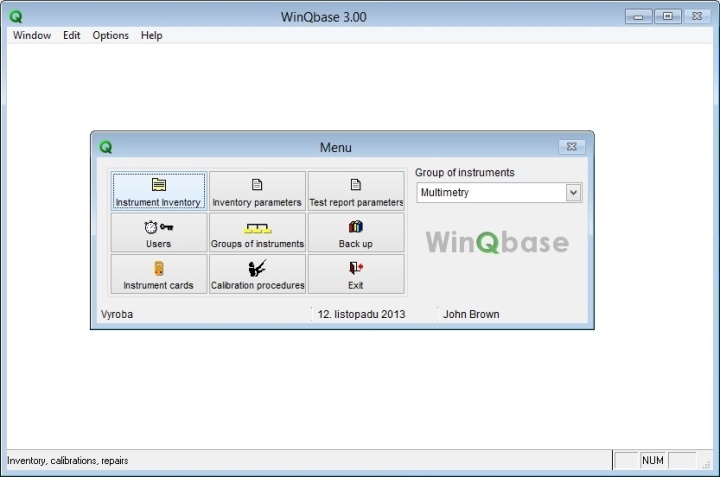Click the date 12. listopadu 2013
The width and height of the screenshot is (720, 477).
click(361, 314)
